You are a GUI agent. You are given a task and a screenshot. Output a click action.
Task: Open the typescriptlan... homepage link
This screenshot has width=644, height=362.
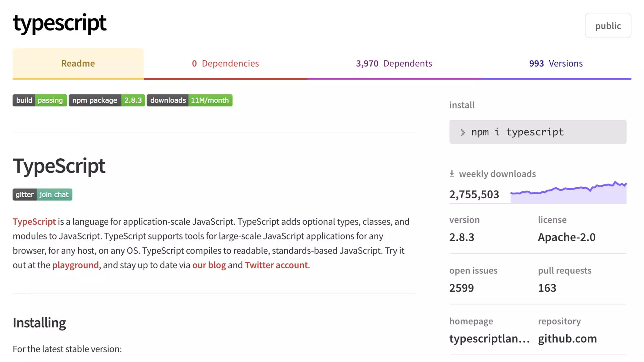tap(489, 338)
